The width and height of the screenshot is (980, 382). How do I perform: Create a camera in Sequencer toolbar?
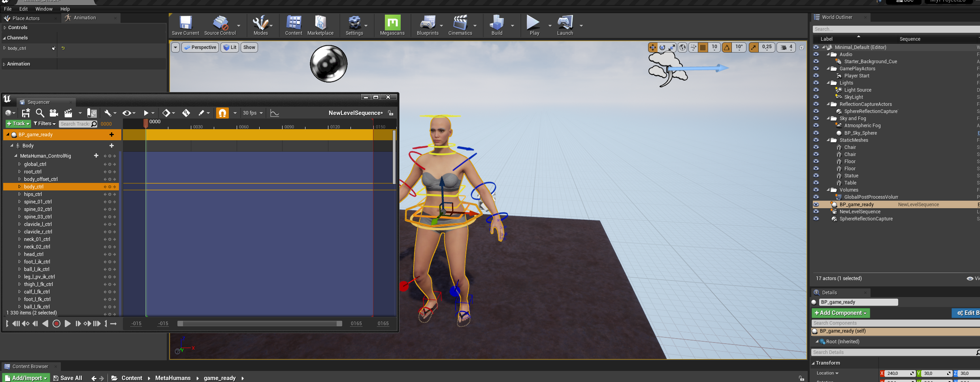click(54, 113)
